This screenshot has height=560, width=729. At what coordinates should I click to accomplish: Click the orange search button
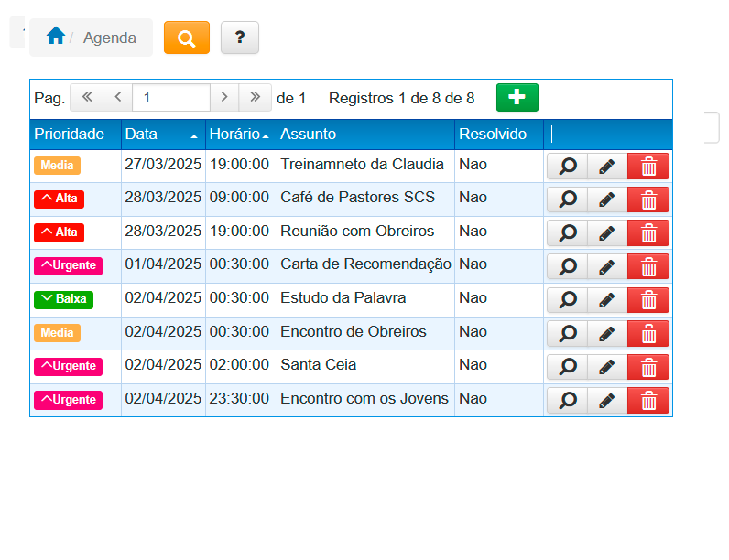pyautogui.click(x=187, y=38)
